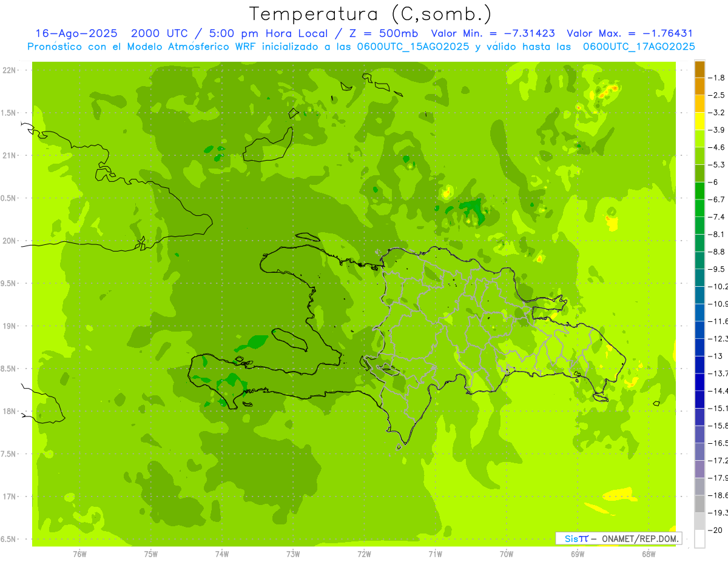This screenshot has height=562, width=728.
Task: Click the -7.4 legend value
Action: tap(717, 216)
